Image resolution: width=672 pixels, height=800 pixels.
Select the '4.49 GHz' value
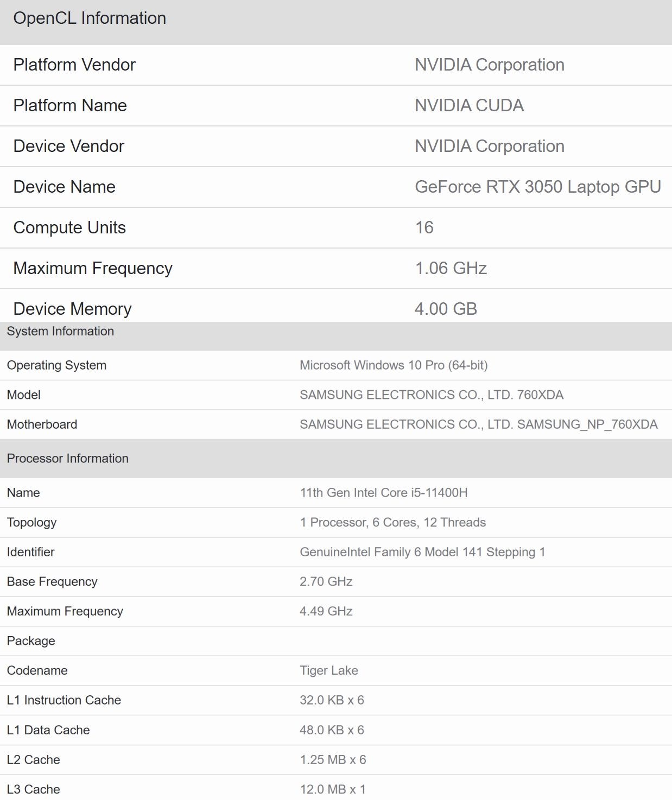326,611
